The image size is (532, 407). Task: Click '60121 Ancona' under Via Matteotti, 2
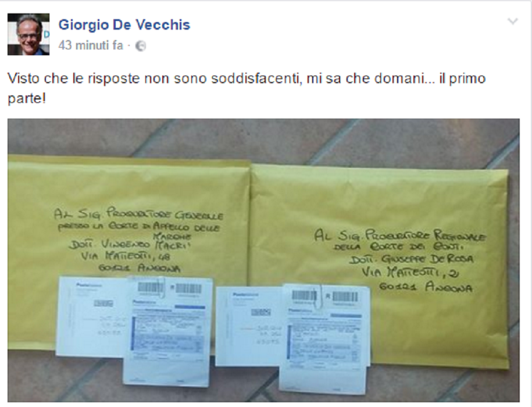pyautogui.click(x=426, y=287)
